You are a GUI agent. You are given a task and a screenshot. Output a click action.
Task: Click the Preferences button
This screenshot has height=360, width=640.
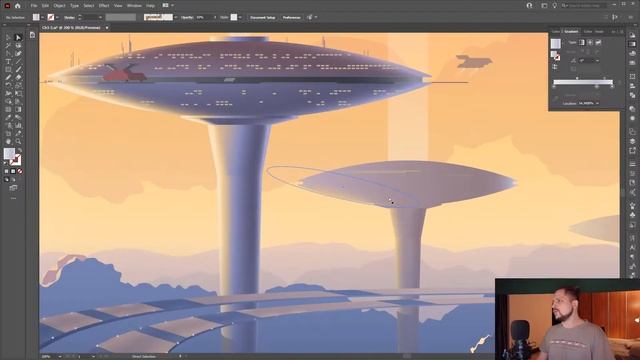pyautogui.click(x=291, y=18)
